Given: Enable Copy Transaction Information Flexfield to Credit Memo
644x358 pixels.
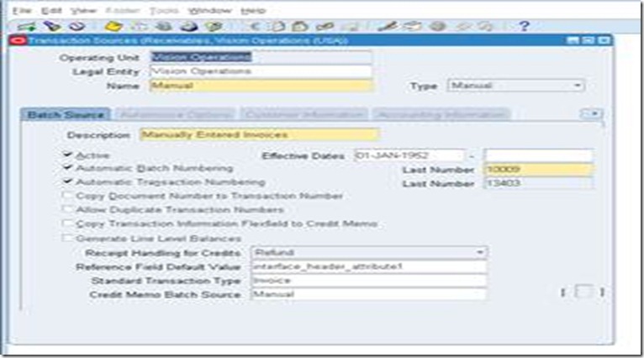Looking at the screenshot, I should click(x=67, y=224).
